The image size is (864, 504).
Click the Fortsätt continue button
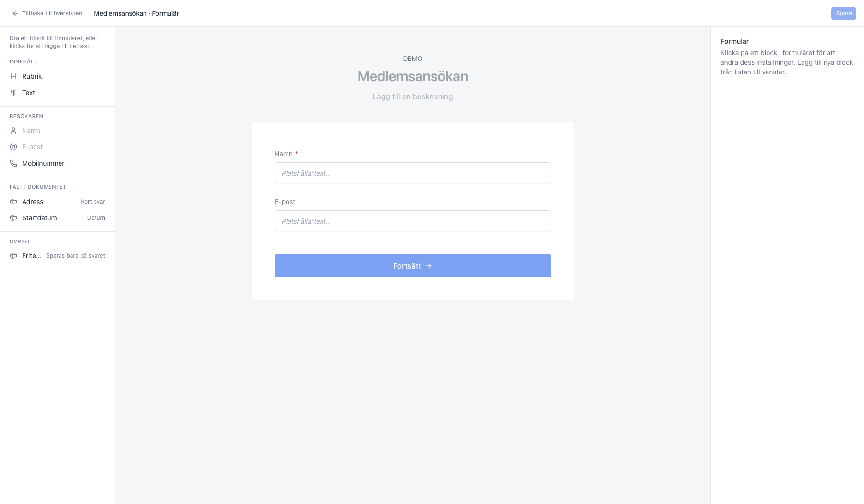pyautogui.click(x=413, y=266)
